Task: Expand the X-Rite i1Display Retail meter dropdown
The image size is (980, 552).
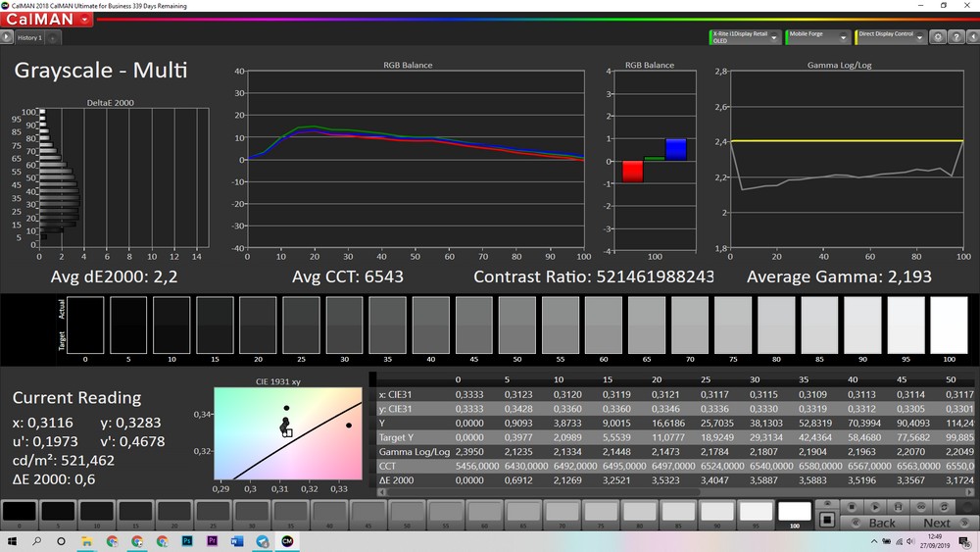Action: 774,37
